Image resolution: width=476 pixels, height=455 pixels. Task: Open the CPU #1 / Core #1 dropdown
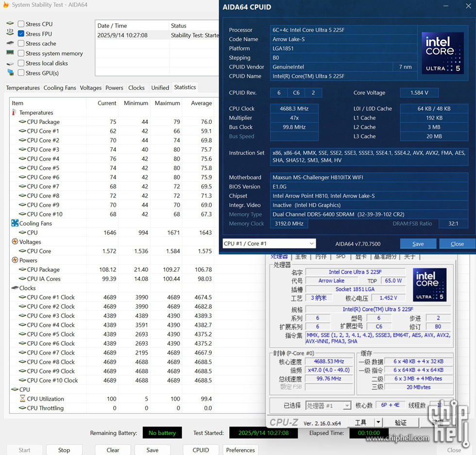pos(269,243)
